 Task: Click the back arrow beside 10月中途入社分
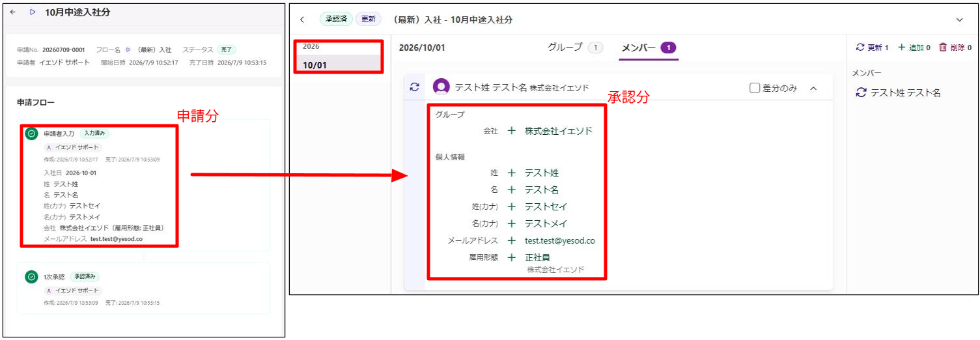pos(12,12)
